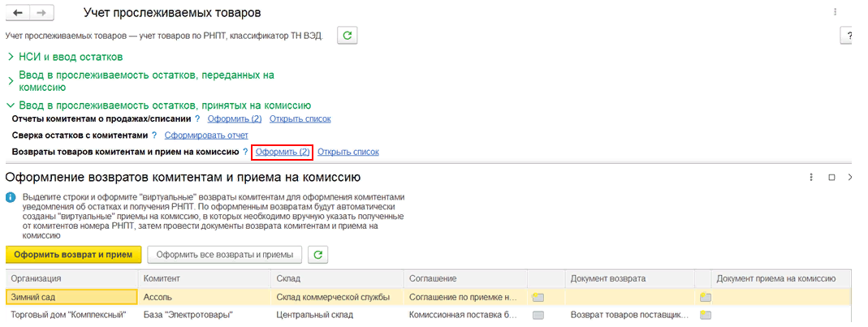The height and width of the screenshot is (327, 868).
Task: Maximize the Оформление возвратов panel with the square icon
Action: 831,177
